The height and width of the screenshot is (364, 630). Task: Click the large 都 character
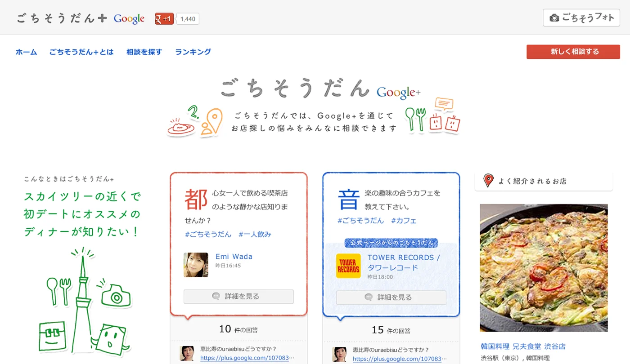[196, 200]
